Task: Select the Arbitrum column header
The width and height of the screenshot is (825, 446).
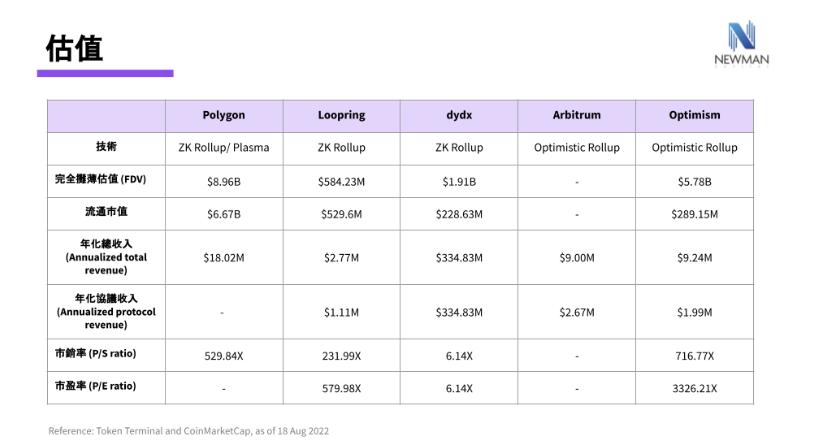Action: coord(577,115)
